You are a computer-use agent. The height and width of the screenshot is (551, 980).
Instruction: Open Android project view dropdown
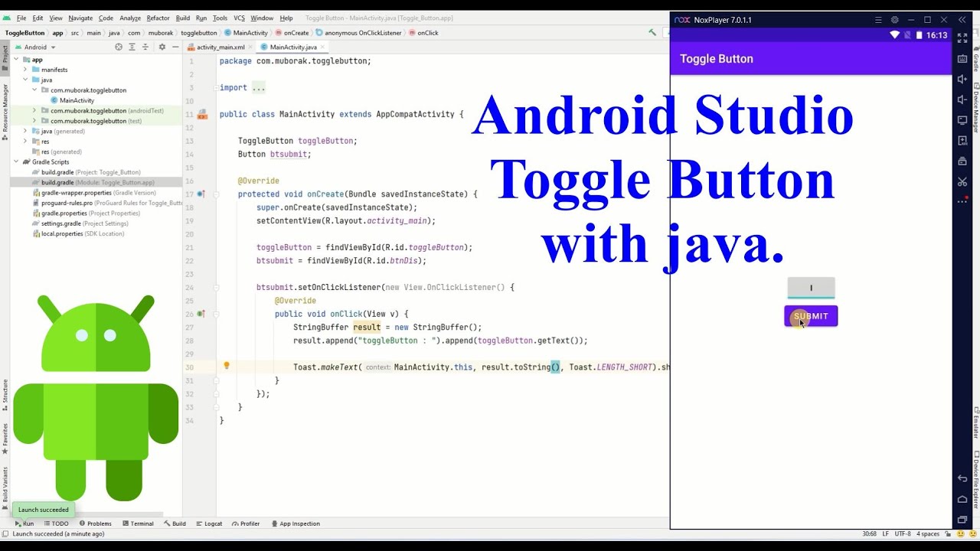(35, 47)
